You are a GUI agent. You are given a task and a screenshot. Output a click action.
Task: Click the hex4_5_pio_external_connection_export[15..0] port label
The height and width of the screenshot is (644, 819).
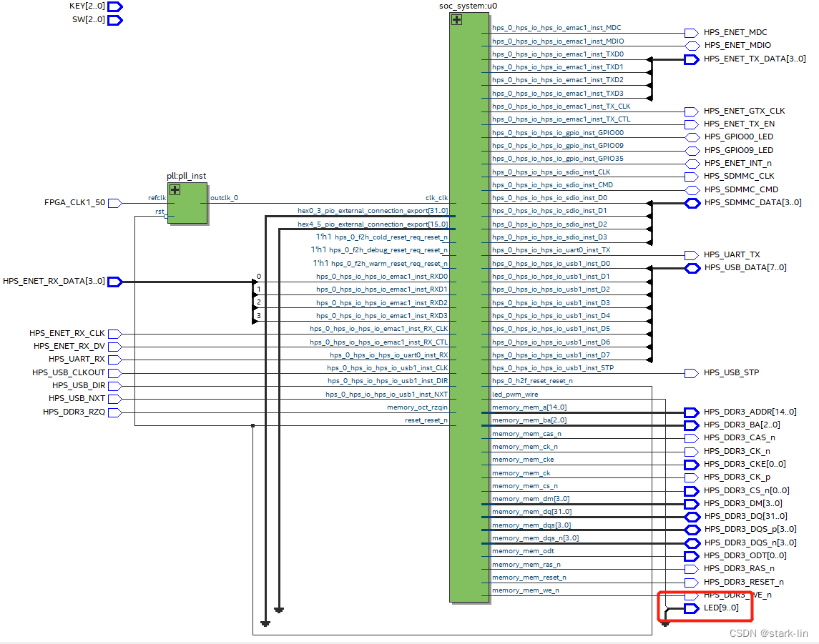[373, 224]
